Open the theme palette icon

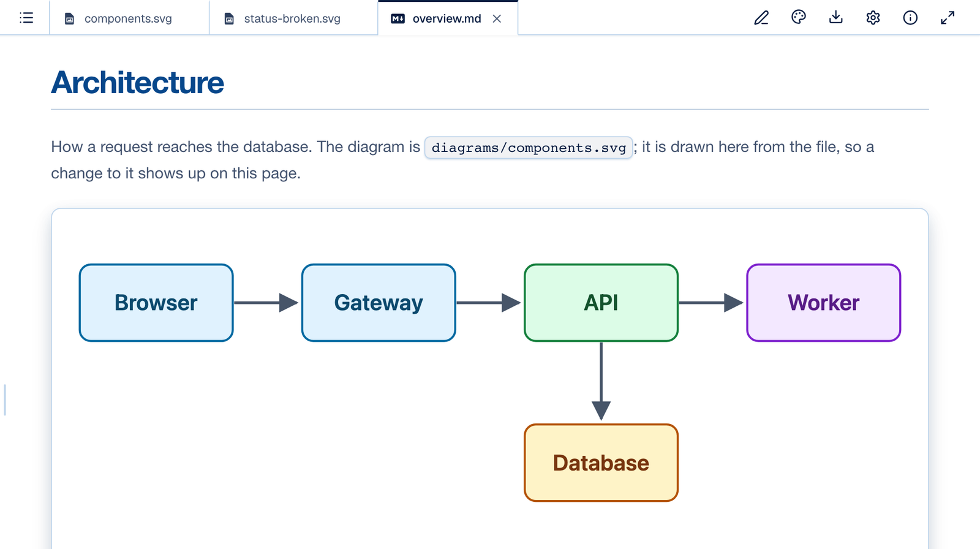click(x=799, y=18)
